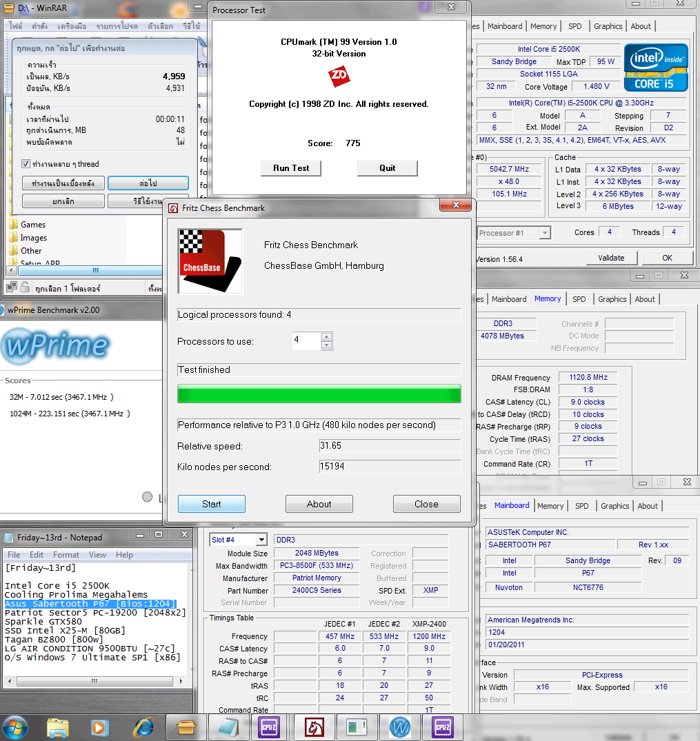Select Memory tab in middle CPU-Z window

pyautogui.click(x=547, y=298)
